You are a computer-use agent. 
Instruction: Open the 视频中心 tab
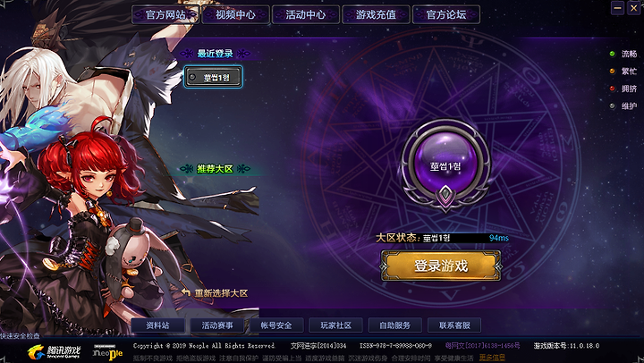point(236,15)
